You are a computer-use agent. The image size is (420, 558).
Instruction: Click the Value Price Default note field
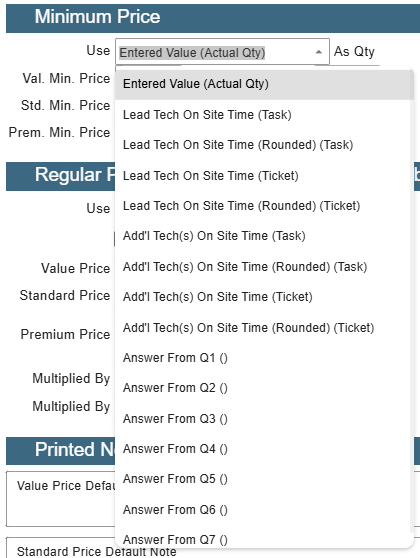61,499
